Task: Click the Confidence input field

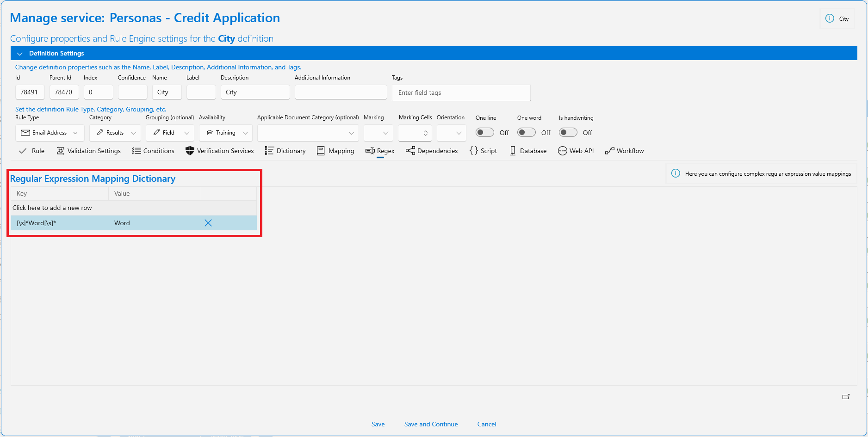Action: coord(133,92)
